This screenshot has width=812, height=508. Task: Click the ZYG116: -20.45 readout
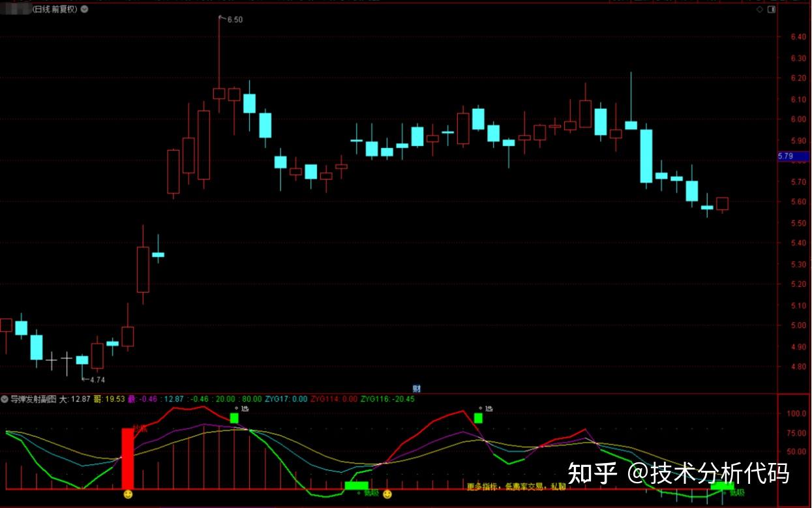(x=387, y=398)
